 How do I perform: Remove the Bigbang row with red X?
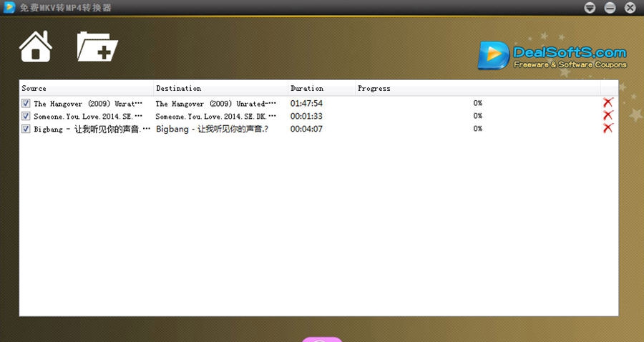click(x=608, y=128)
